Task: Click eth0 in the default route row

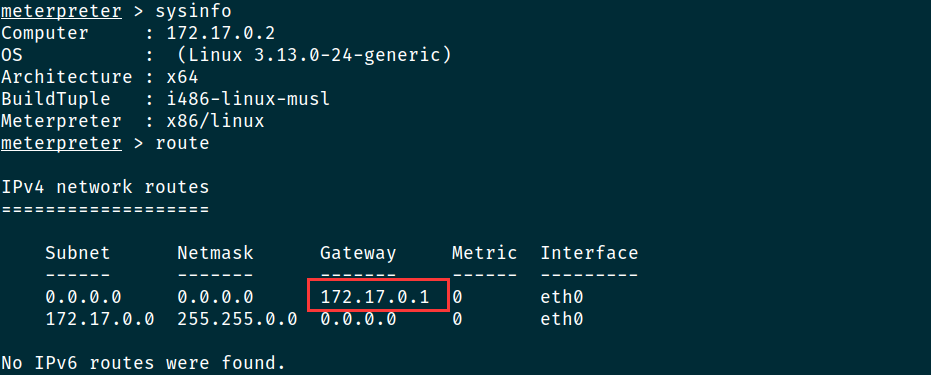Action: coord(562,297)
